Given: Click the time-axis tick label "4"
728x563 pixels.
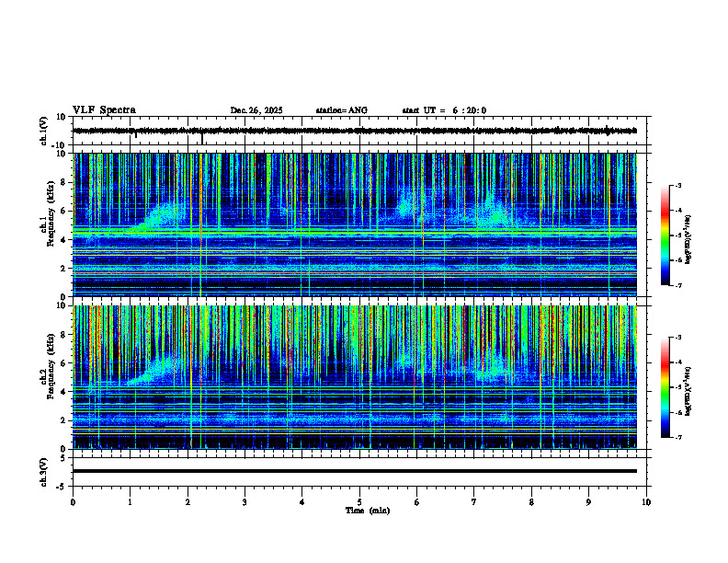Looking at the screenshot, I should tap(301, 502).
